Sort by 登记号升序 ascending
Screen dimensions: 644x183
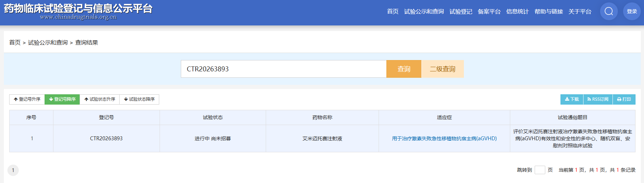point(27,99)
